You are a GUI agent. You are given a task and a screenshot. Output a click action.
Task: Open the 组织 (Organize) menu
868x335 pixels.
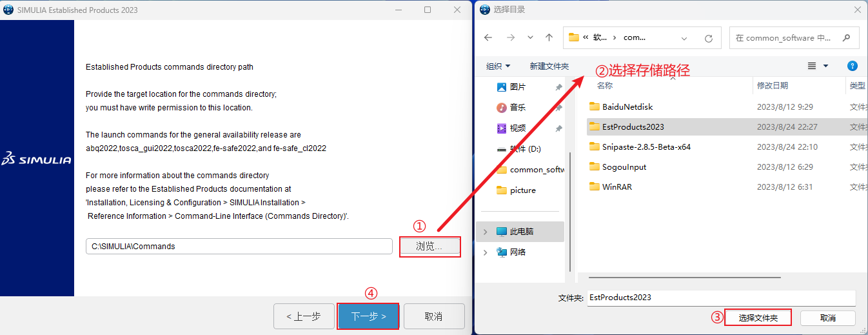coord(498,66)
